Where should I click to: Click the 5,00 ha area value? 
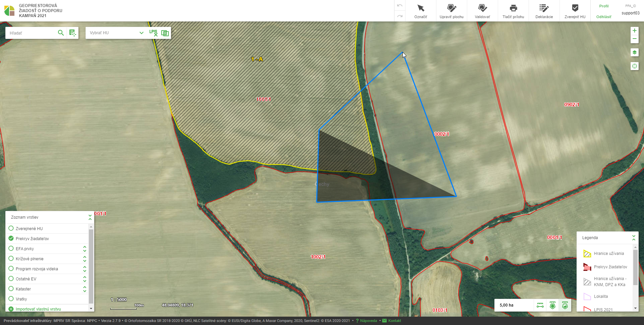point(506,305)
